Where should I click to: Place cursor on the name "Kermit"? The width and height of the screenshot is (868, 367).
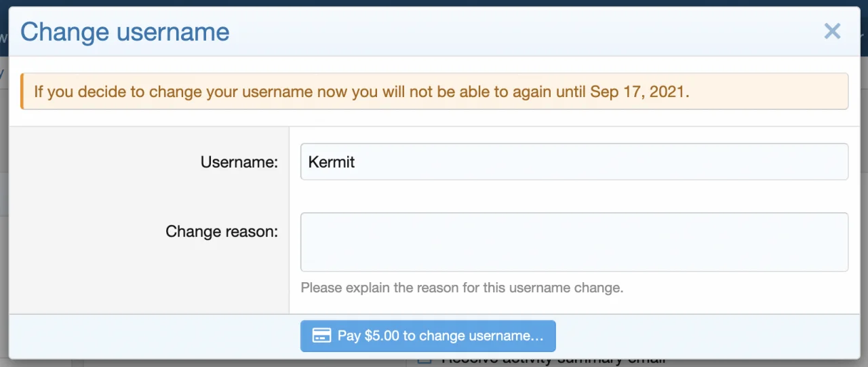pyautogui.click(x=332, y=162)
